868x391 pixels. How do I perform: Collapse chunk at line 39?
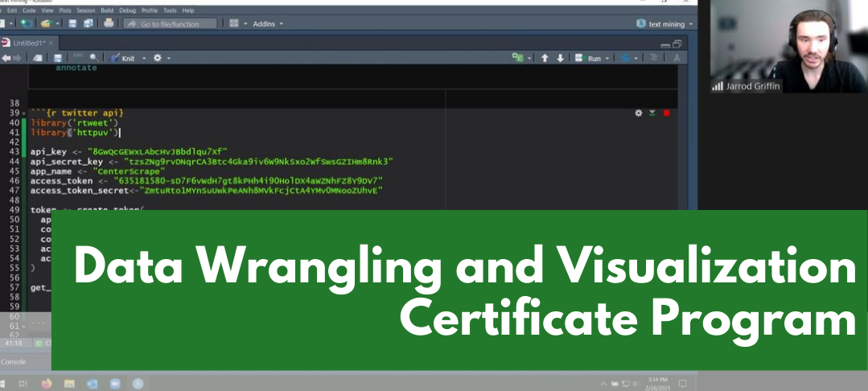click(24, 113)
